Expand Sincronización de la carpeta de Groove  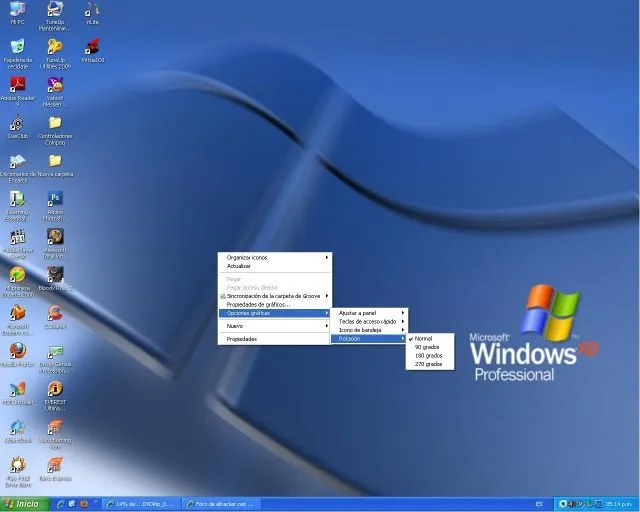pos(275,296)
